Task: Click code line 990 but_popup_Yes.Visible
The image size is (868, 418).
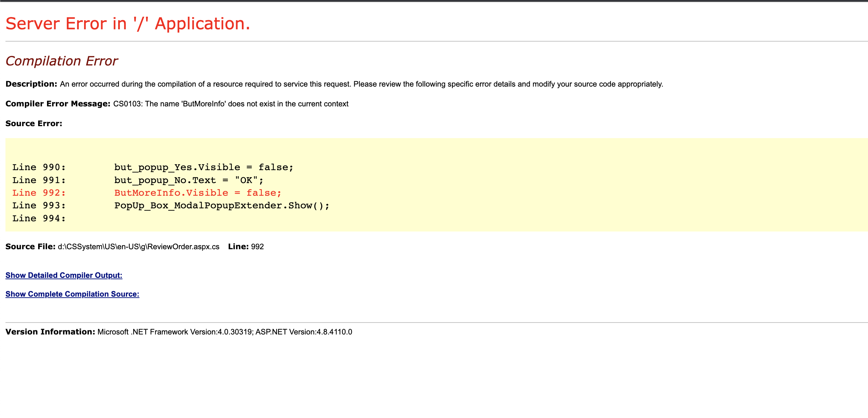Action: tap(204, 167)
